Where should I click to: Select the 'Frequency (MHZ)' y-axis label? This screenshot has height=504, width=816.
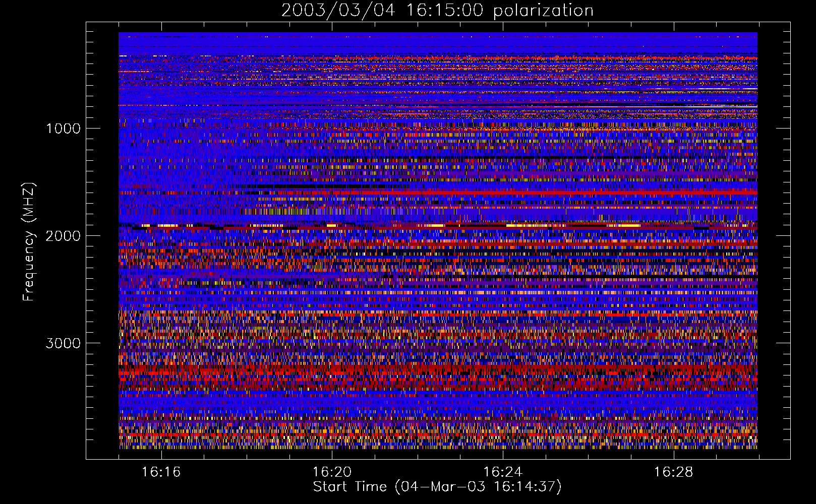[29, 242]
